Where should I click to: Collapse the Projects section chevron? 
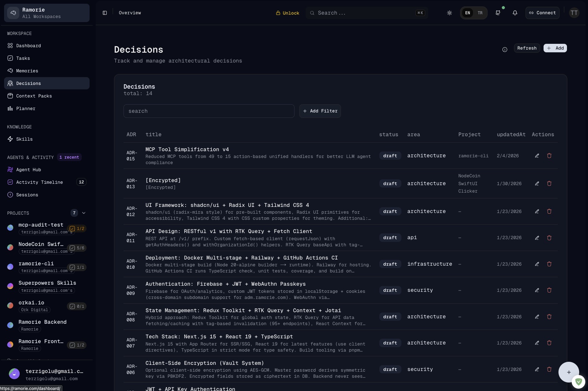pos(84,213)
